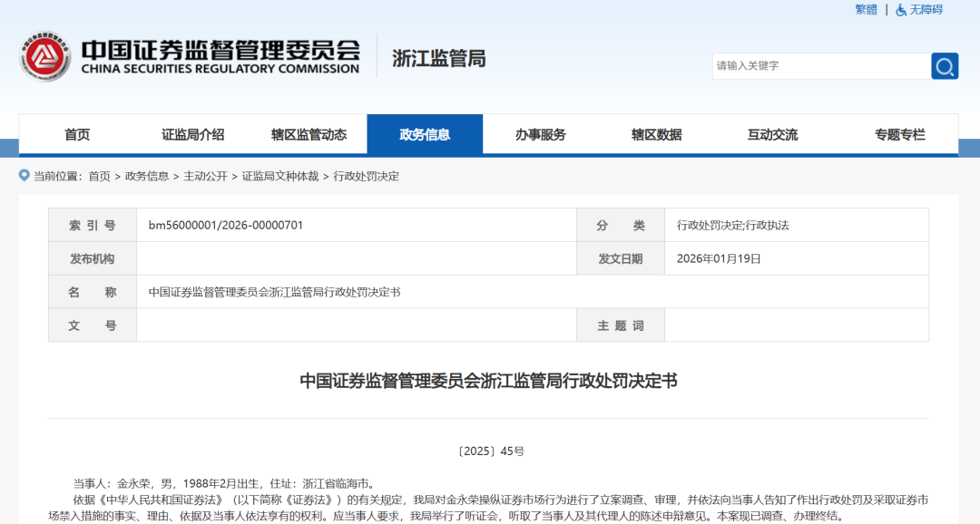Screen dimensions: 980x524
Task: Select the 政务信息 navigation tab
Action: pos(425,134)
